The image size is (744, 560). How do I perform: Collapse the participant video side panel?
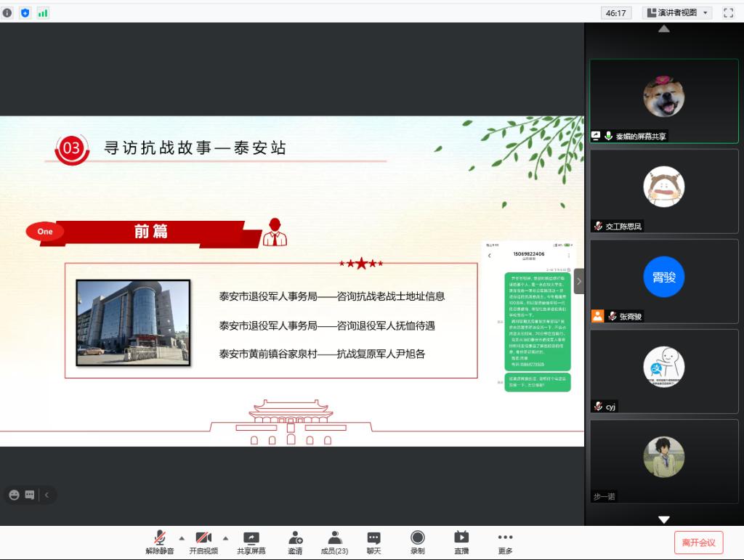tap(579, 281)
